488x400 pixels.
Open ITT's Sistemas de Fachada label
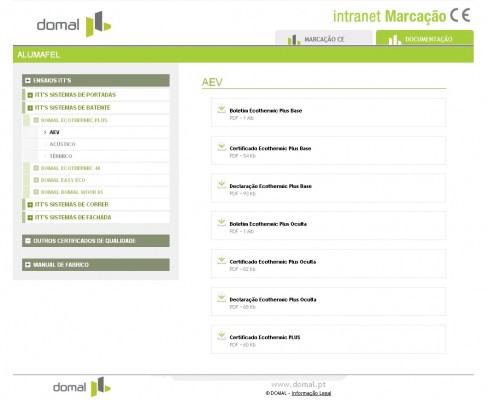[73, 217]
